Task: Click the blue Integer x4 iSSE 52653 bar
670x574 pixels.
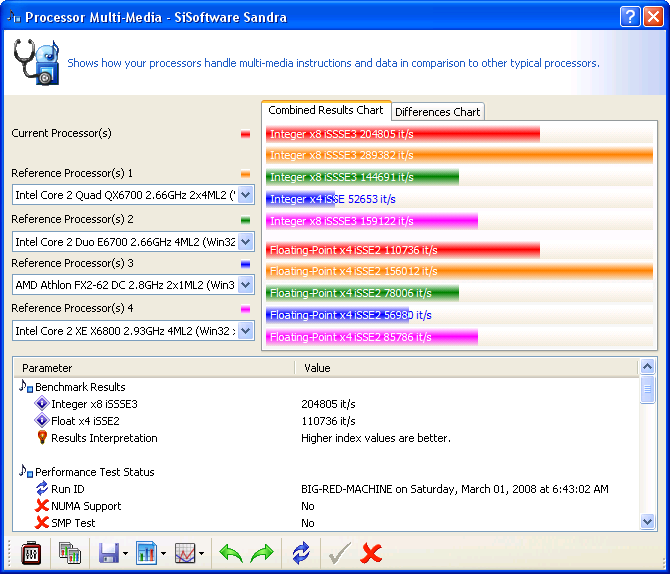Action: point(301,199)
